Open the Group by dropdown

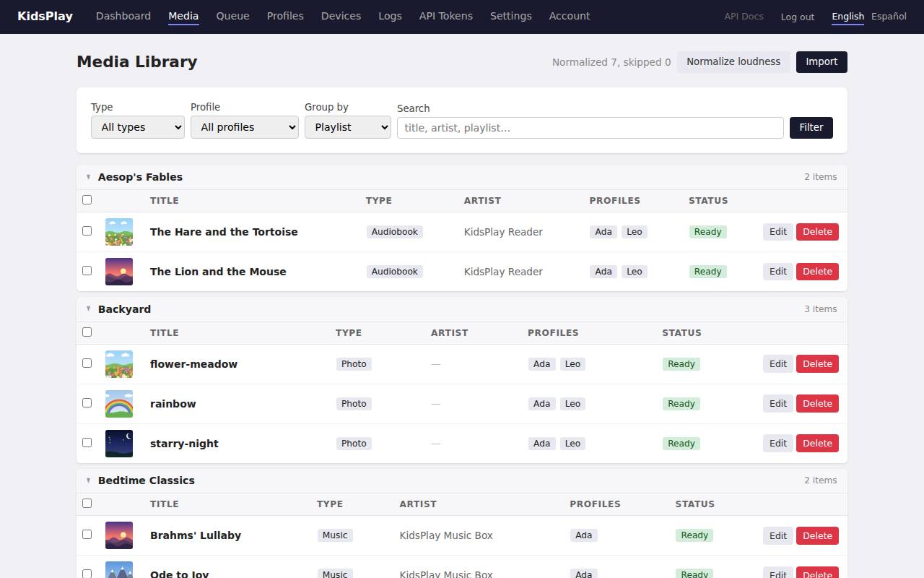(x=348, y=127)
